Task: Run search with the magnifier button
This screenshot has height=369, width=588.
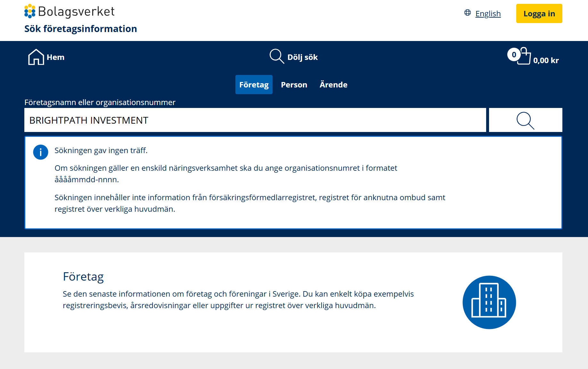Action: point(526,120)
